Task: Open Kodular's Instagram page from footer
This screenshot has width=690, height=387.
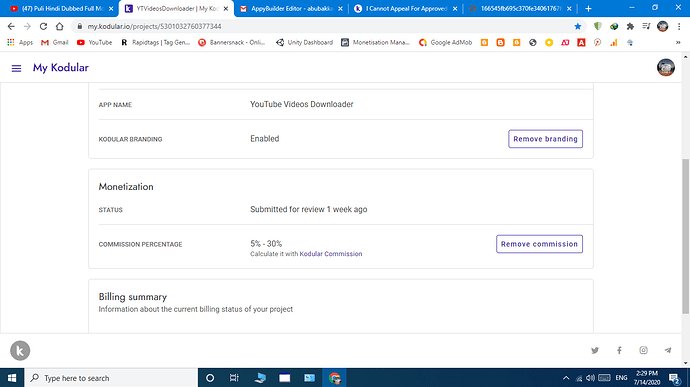Action: pyautogui.click(x=643, y=350)
